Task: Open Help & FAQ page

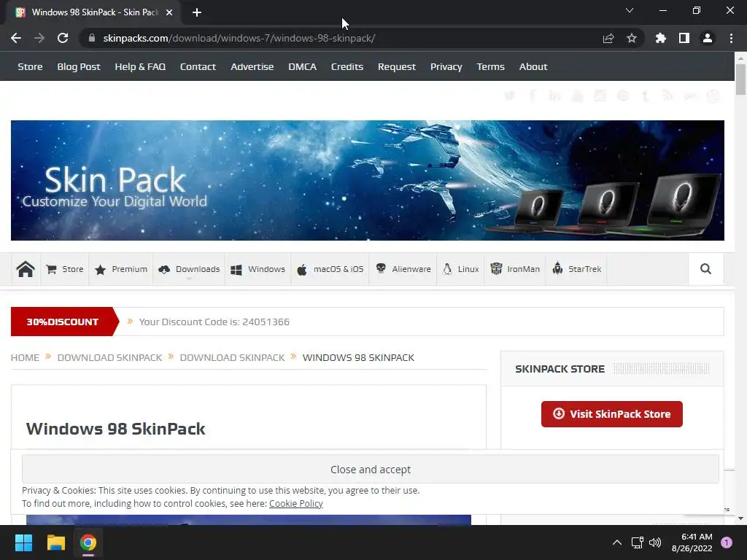Action: (x=140, y=66)
